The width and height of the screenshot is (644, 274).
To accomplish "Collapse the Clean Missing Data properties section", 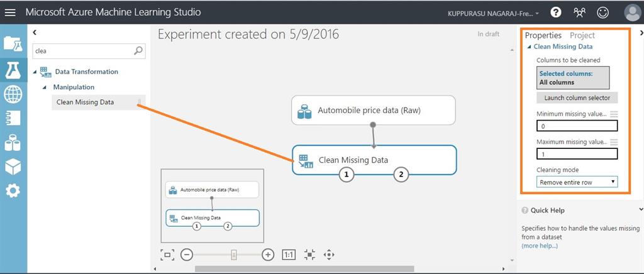I will tap(529, 47).
